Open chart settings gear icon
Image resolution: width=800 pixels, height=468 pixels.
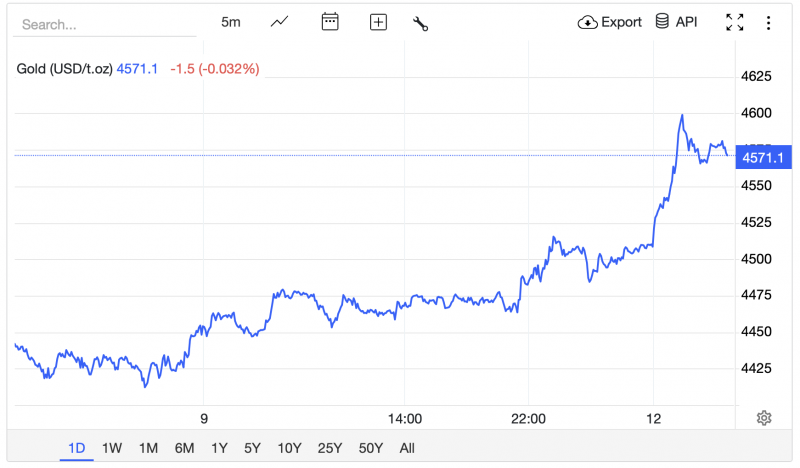pyautogui.click(x=764, y=418)
